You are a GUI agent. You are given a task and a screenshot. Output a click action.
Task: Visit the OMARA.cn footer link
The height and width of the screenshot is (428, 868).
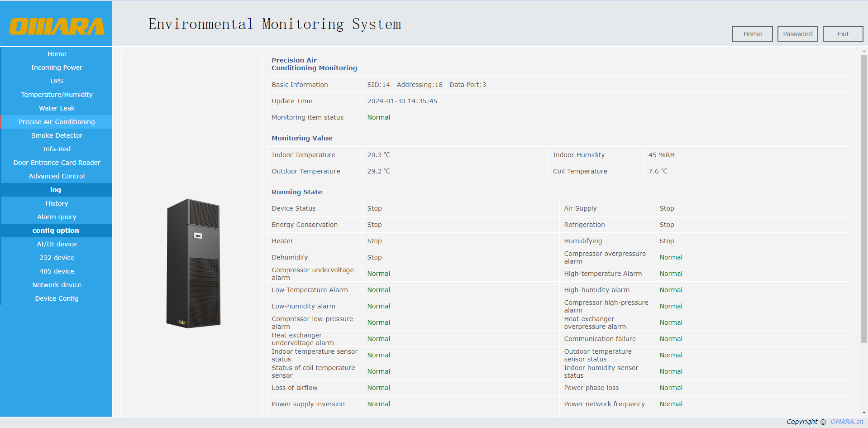pos(847,422)
